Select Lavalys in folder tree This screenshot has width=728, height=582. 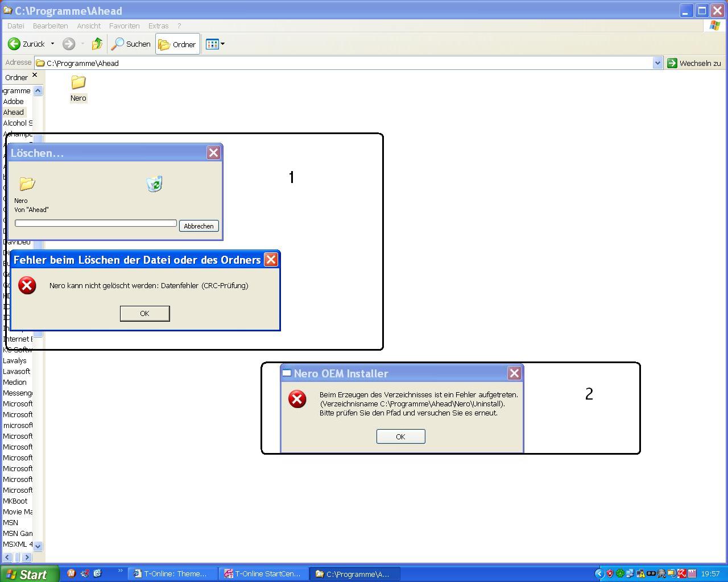(x=14, y=360)
